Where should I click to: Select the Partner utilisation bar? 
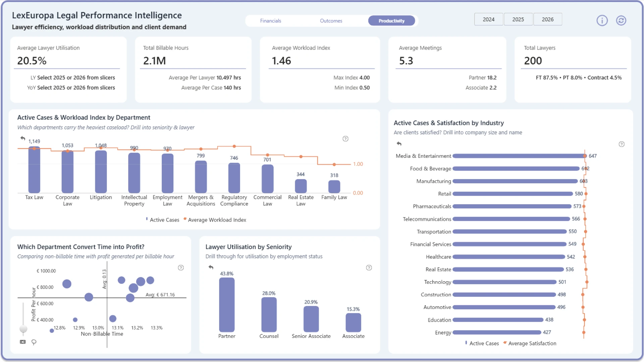[x=227, y=305]
